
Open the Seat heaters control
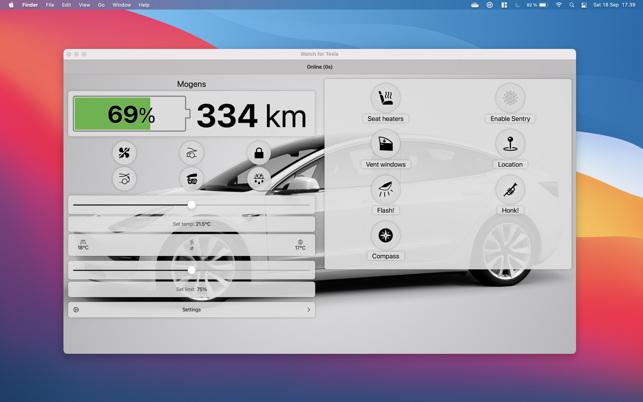click(x=385, y=98)
